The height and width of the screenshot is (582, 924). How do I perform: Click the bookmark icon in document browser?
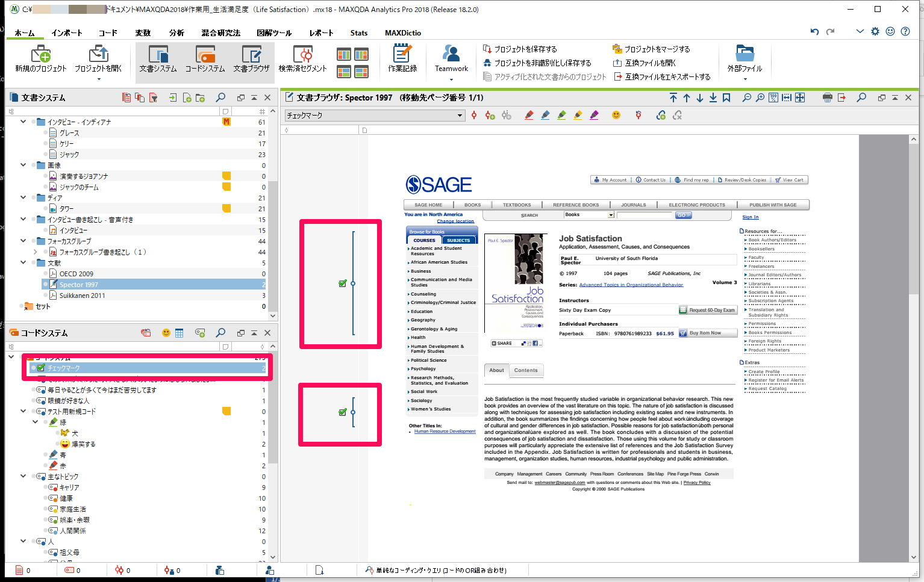pyautogui.click(x=726, y=98)
